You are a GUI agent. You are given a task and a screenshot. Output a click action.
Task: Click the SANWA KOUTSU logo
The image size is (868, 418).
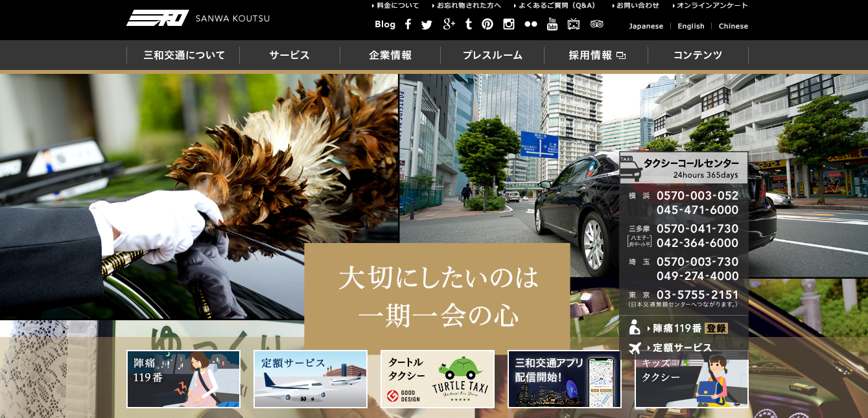tap(198, 18)
